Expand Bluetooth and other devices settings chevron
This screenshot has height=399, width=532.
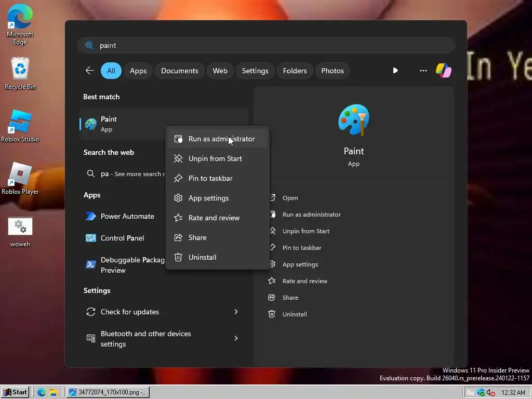coord(236,338)
